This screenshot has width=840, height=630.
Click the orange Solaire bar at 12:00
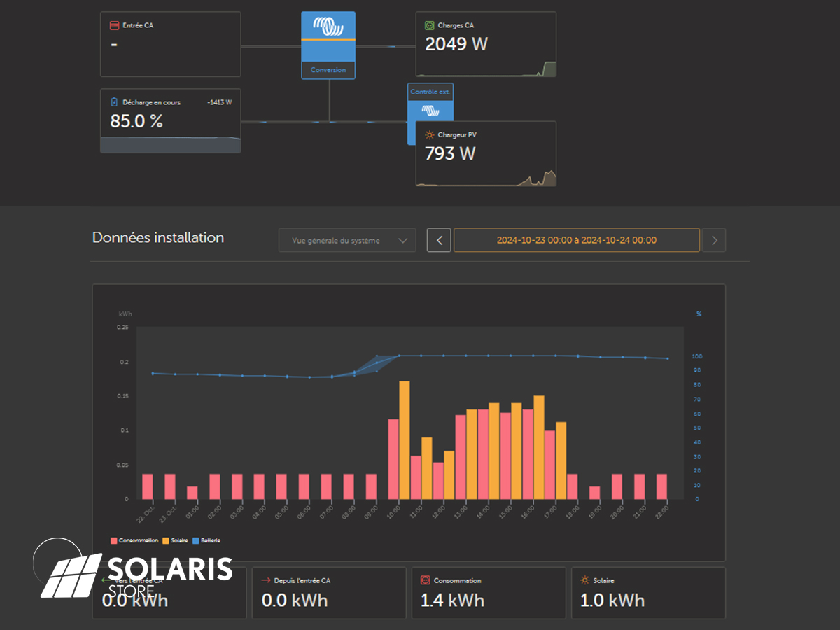tap(449, 475)
